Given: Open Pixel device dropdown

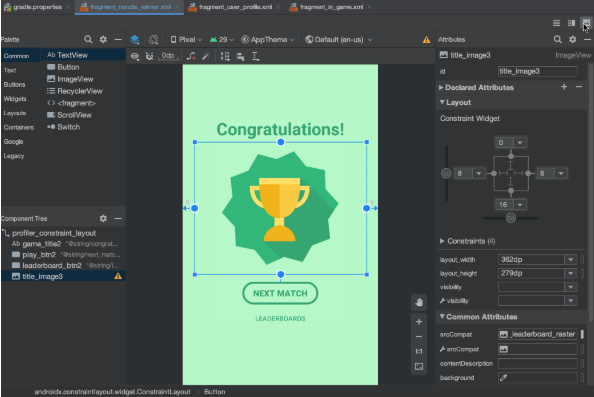Looking at the screenshot, I should 186,39.
